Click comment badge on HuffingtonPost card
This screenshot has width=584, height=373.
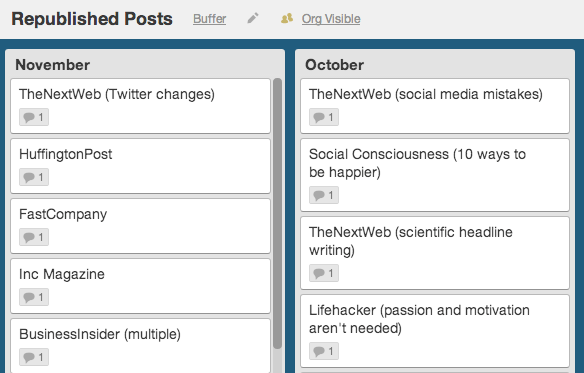click(x=34, y=177)
